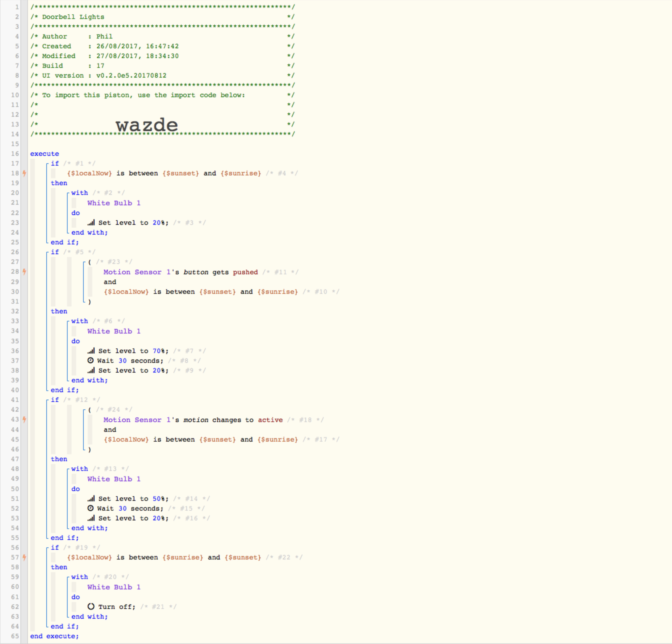Click the 'and' operator on line 29
This screenshot has height=644, width=672.
click(x=110, y=282)
